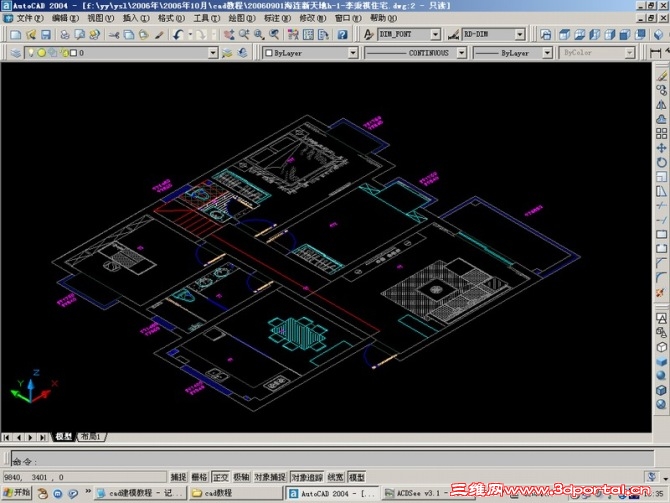The image size is (670, 503).
Task: Open the Text Style manager icon
Action: (368, 35)
